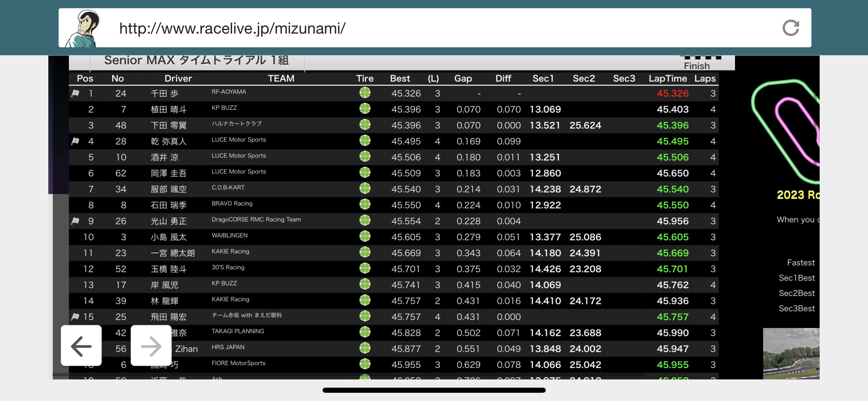868x401 pixels.
Task: Click tire icon in 岸 風児 row
Action: click(x=365, y=284)
